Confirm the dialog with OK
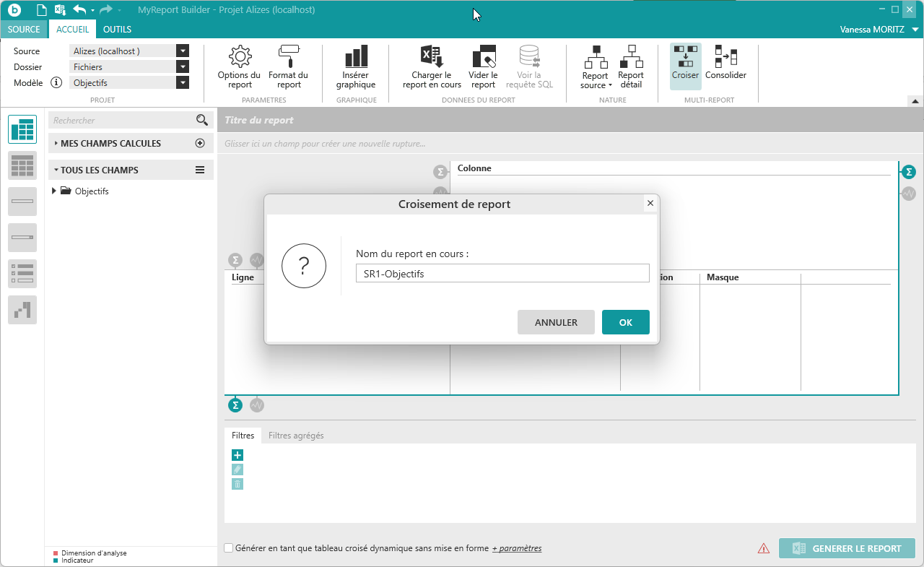924x567 pixels. click(625, 322)
